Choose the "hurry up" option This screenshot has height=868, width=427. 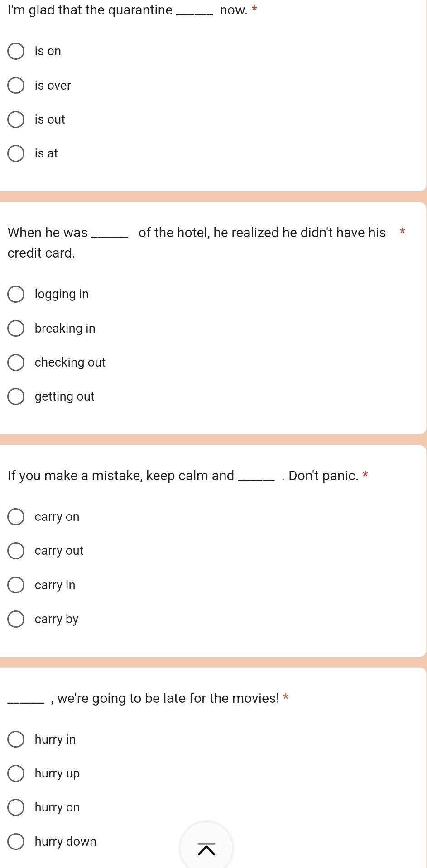16,773
